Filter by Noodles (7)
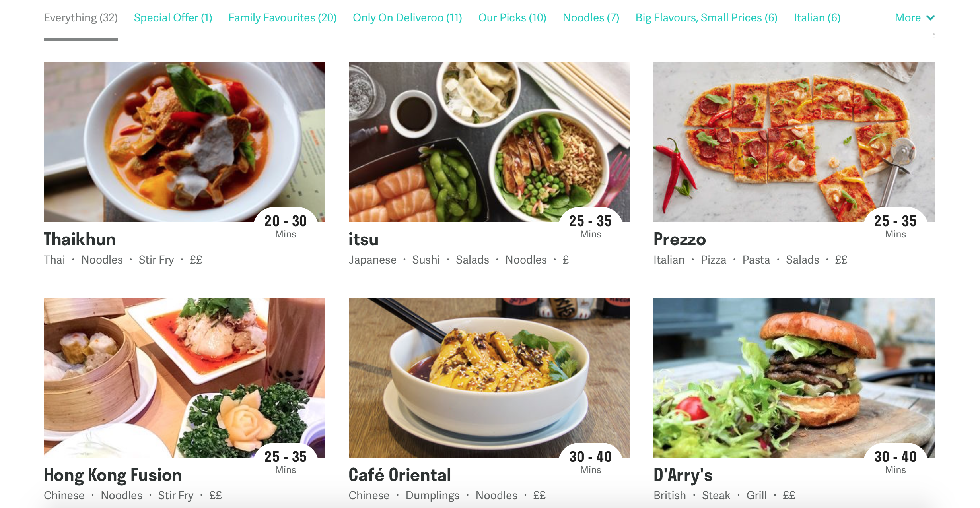The height and width of the screenshot is (508, 980). click(x=591, y=18)
